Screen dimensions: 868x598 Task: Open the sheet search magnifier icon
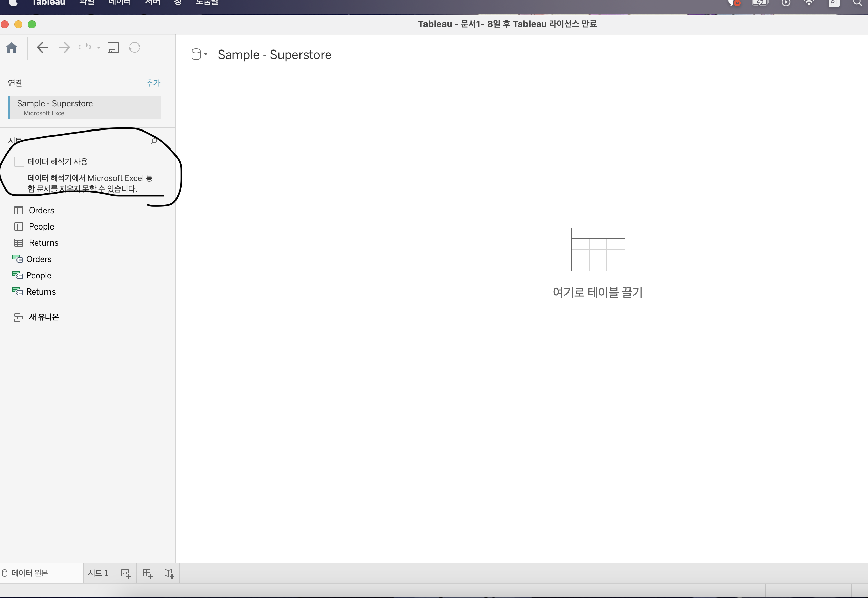154,141
